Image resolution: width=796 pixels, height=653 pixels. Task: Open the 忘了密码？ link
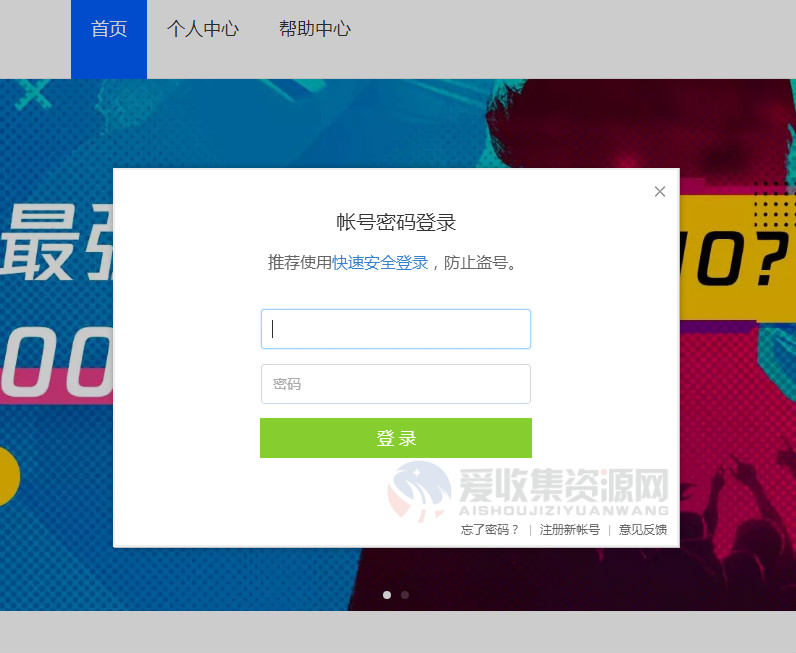pyautogui.click(x=490, y=530)
